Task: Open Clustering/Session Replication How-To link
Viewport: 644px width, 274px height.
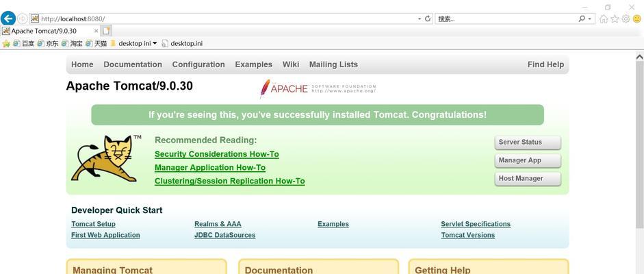Action: click(229, 181)
